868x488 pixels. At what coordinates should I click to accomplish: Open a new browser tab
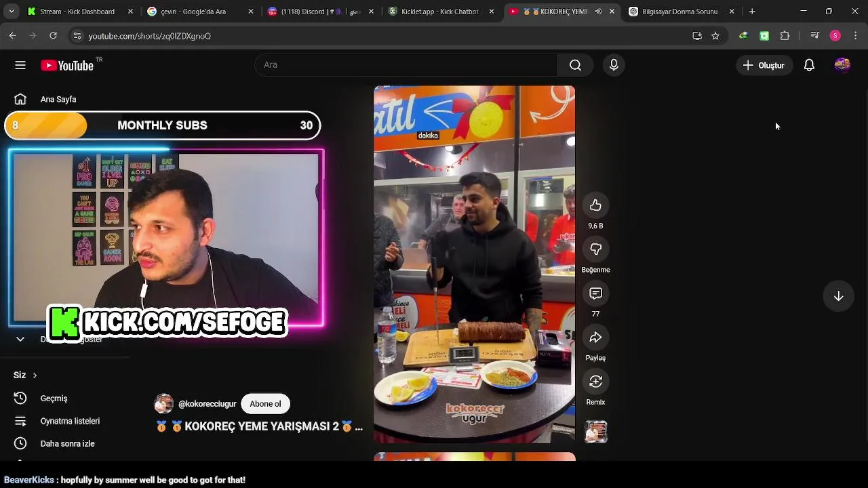[752, 12]
